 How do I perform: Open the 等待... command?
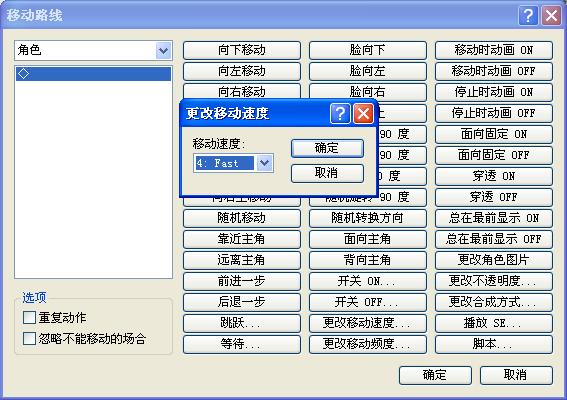(242, 344)
